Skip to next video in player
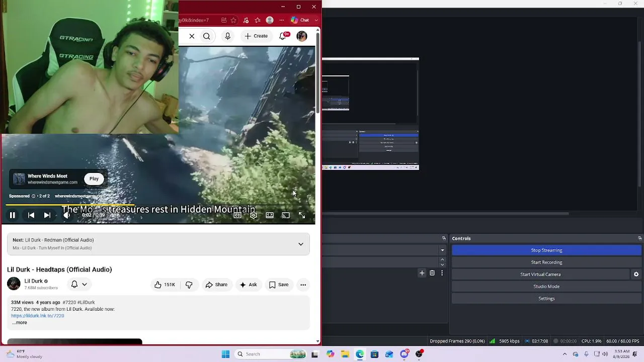 [47, 215]
